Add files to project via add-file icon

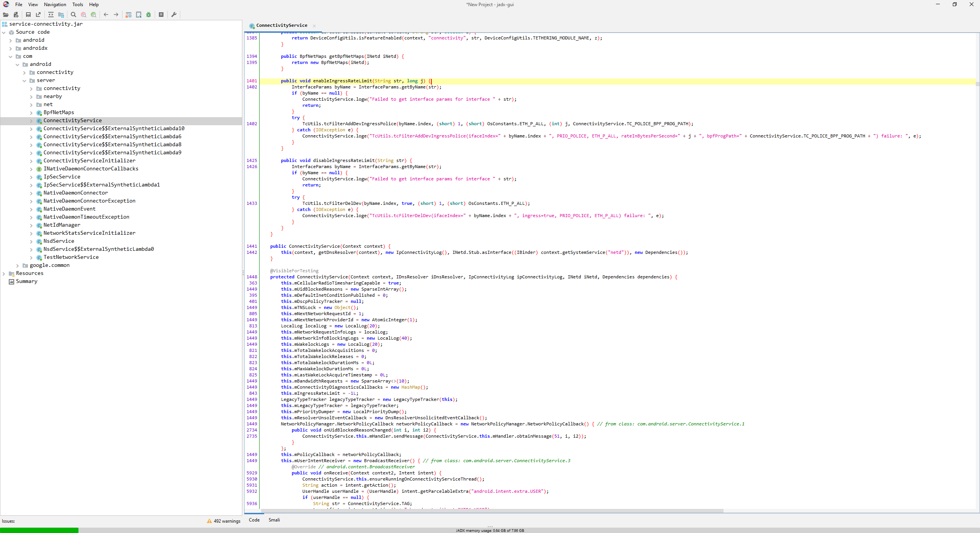pos(16,15)
